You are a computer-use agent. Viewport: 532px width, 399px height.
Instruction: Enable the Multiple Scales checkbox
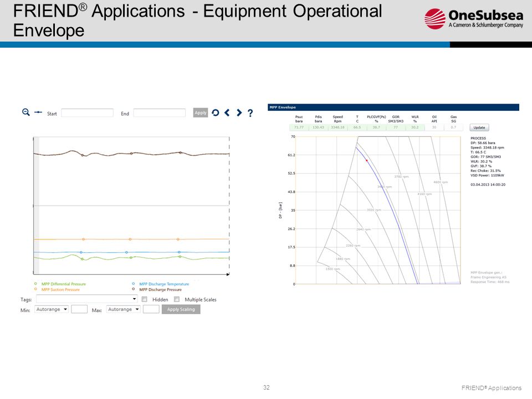(x=177, y=299)
